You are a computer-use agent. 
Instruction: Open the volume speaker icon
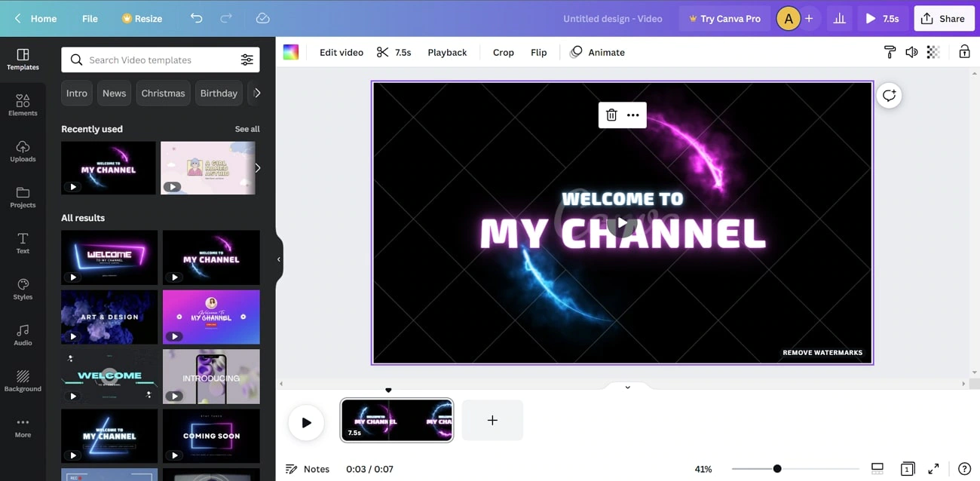911,52
